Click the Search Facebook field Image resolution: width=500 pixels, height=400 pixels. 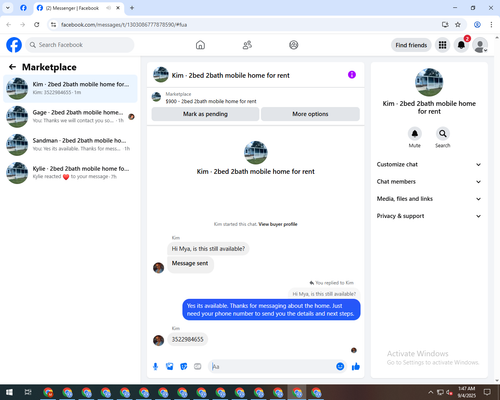[80, 45]
